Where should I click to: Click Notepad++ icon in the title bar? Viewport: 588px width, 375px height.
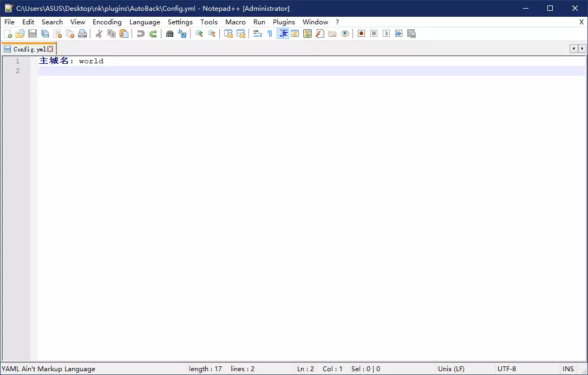9,8
